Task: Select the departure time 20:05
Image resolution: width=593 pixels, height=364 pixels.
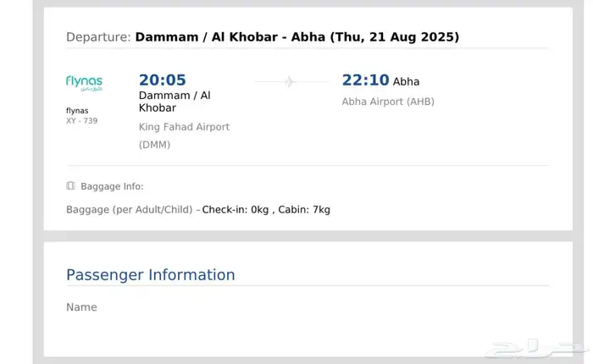Action: (x=163, y=80)
